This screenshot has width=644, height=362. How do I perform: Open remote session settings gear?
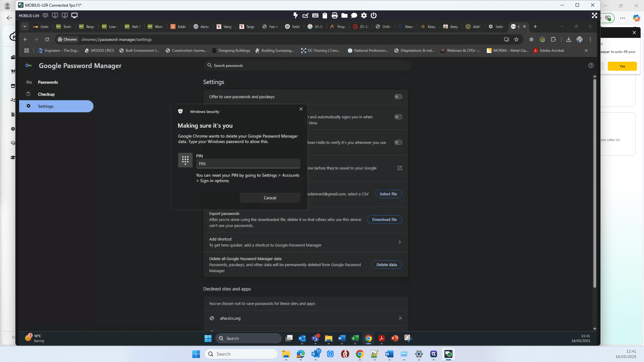click(364, 15)
